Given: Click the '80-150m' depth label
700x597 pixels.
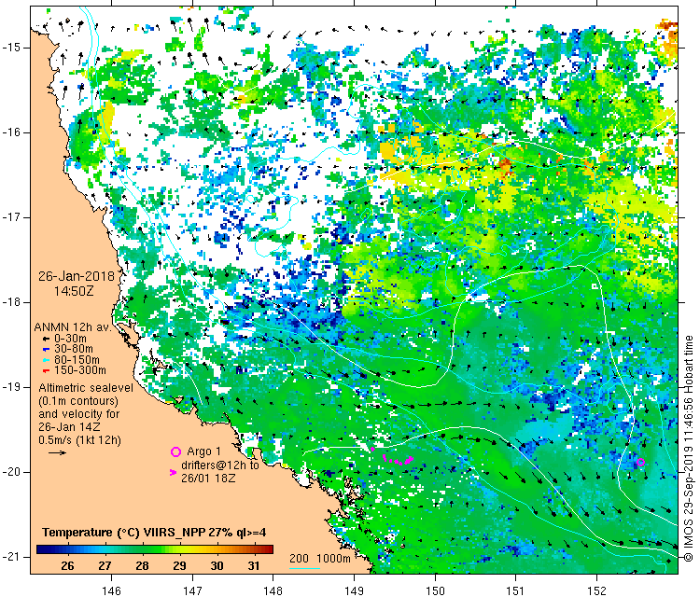Looking at the screenshot, I should pyautogui.click(x=77, y=360).
